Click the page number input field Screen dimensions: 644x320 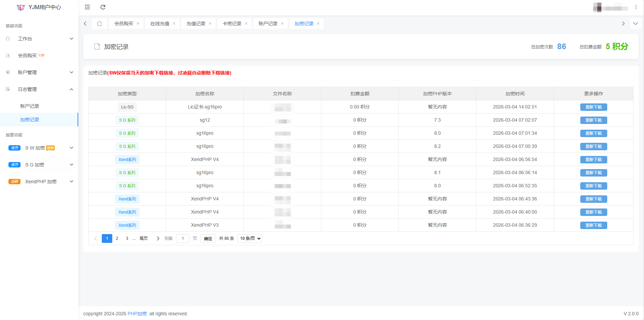[183, 238]
